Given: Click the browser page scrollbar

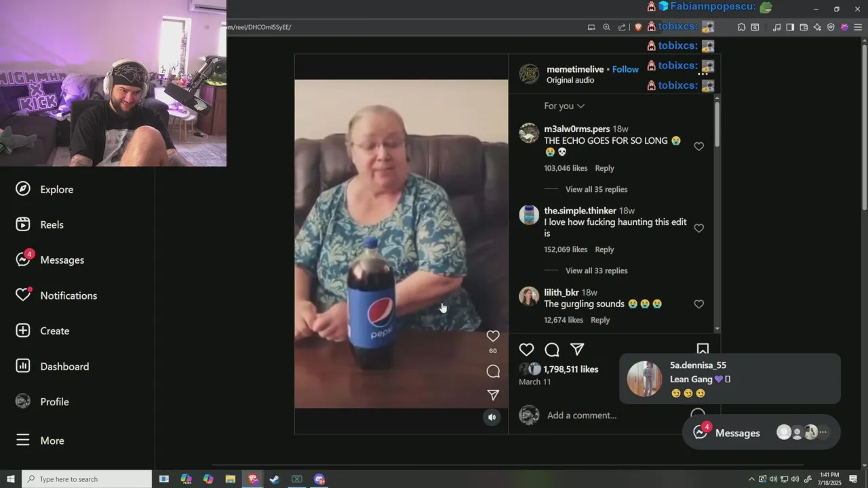Looking at the screenshot, I should coord(864,129).
